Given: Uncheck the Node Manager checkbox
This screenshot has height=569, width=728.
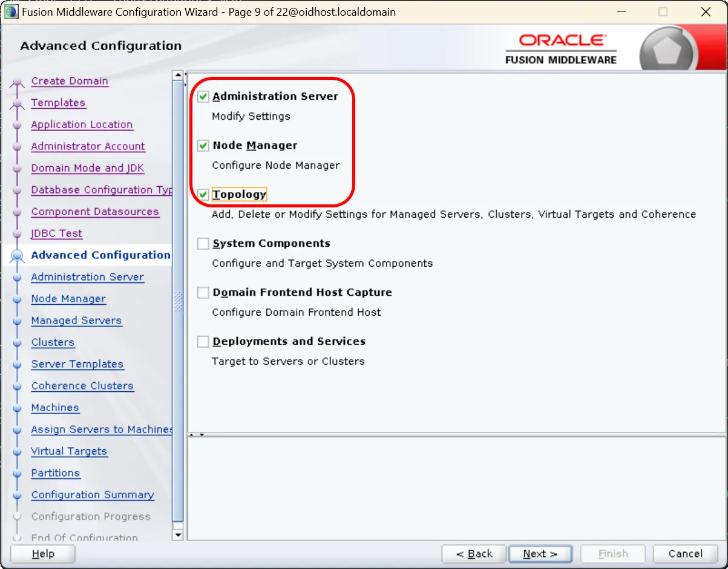Looking at the screenshot, I should coord(203,146).
